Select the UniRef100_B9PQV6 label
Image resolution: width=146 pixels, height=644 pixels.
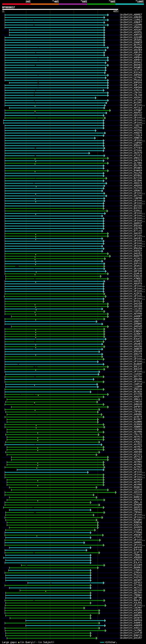131,82
